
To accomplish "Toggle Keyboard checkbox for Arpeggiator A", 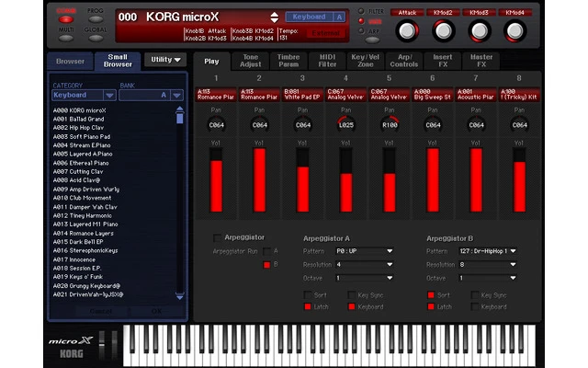I will pos(351,306).
